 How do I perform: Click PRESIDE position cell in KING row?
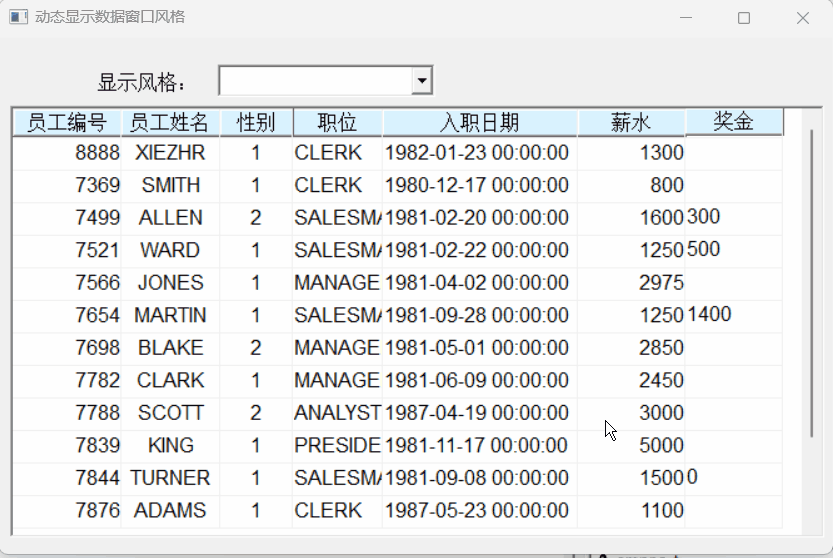(337, 445)
